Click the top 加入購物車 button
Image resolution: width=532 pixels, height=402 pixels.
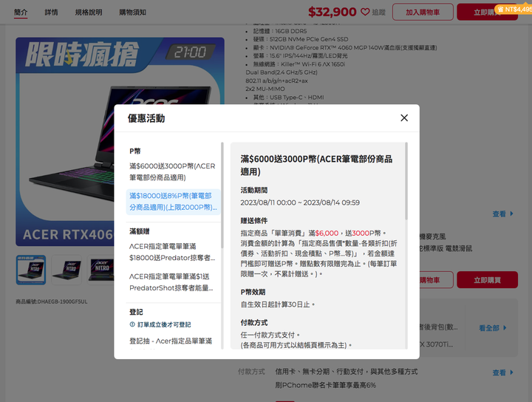coord(423,13)
